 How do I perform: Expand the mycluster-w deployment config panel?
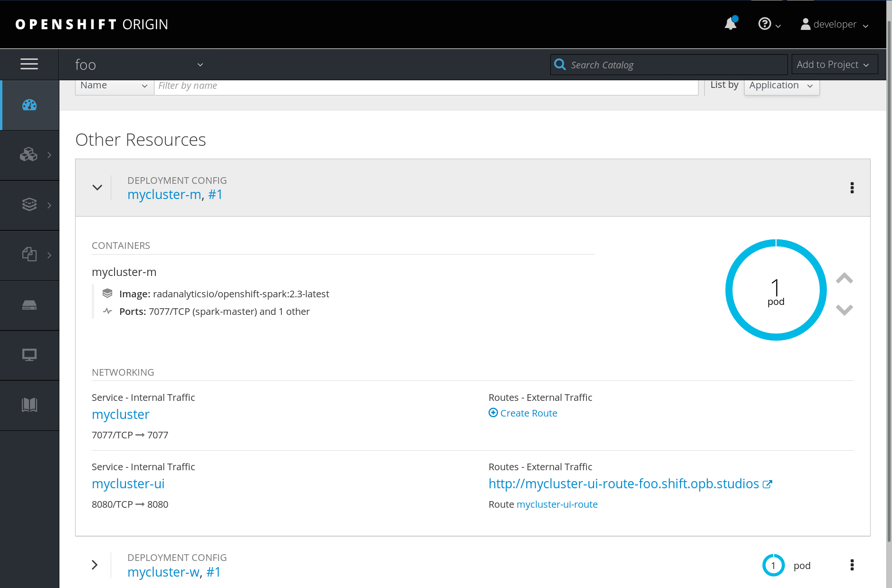(95, 565)
